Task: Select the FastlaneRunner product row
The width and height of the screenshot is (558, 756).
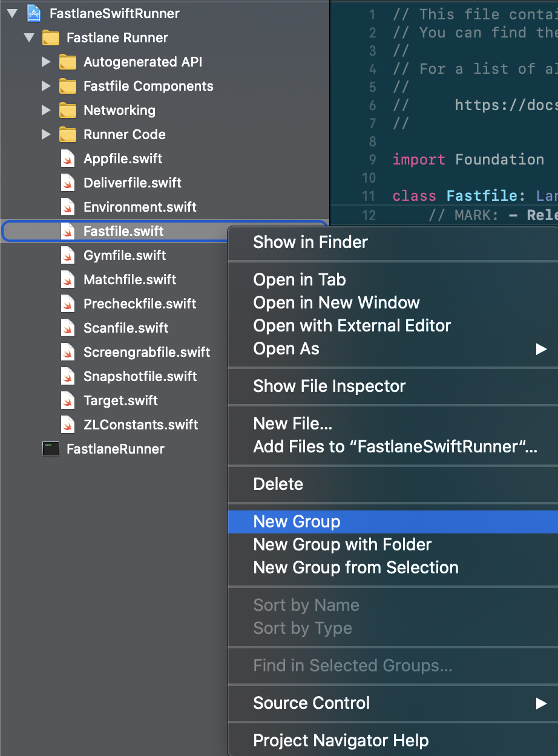Action: (115, 449)
